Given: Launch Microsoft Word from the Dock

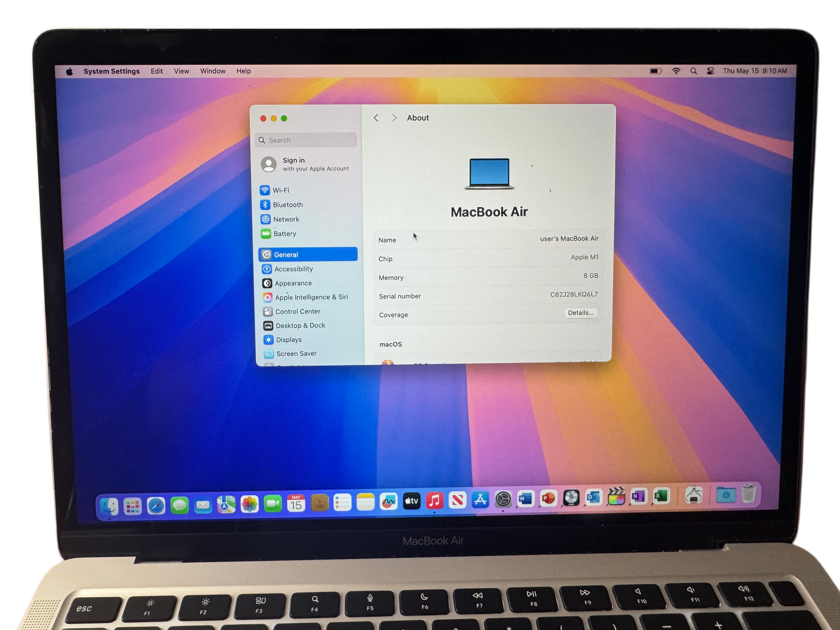Looking at the screenshot, I should pyautogui.click(x=525, y=500).
